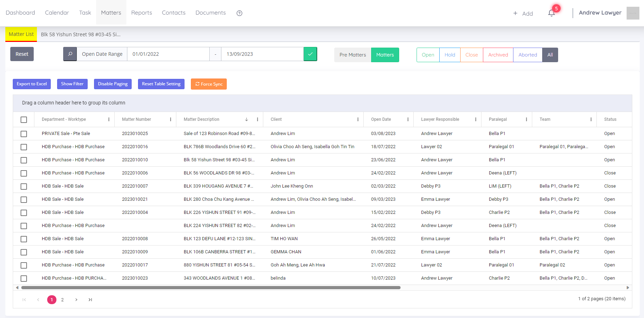Open Lawyer Responsible column menu
This screenshot has height=318, width=644.
pos(475,119)
